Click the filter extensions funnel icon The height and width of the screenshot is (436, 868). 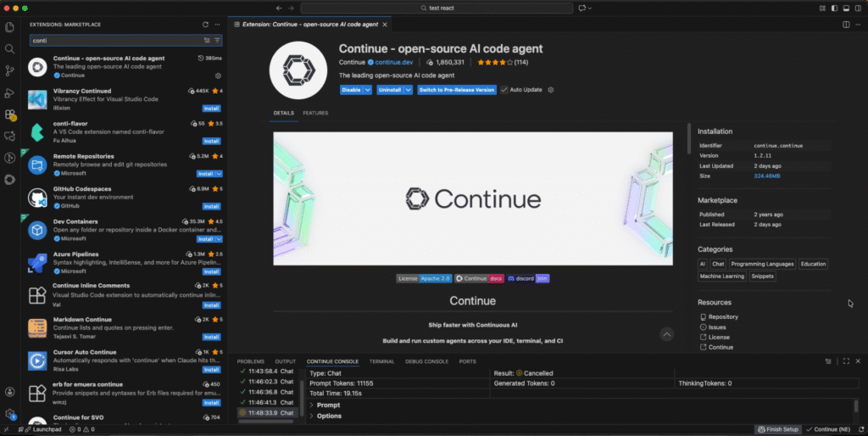click(x=217, y=40)
